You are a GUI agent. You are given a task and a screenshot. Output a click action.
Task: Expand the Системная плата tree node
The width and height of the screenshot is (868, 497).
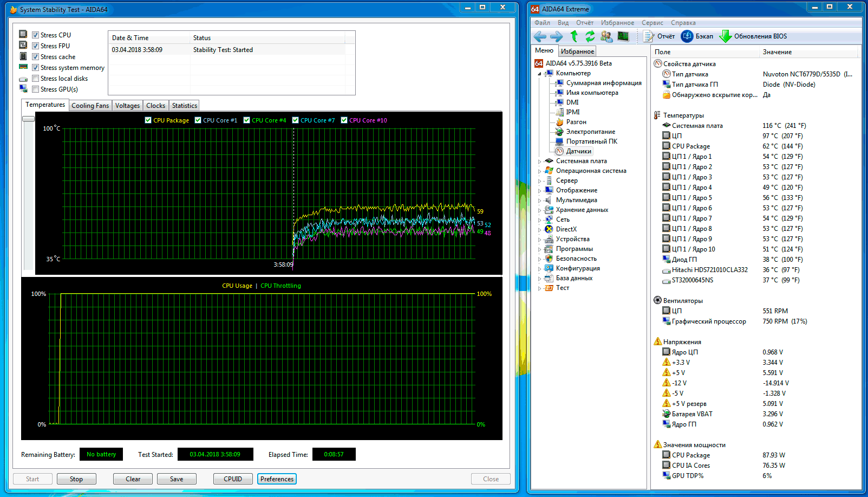click(539, 162)
